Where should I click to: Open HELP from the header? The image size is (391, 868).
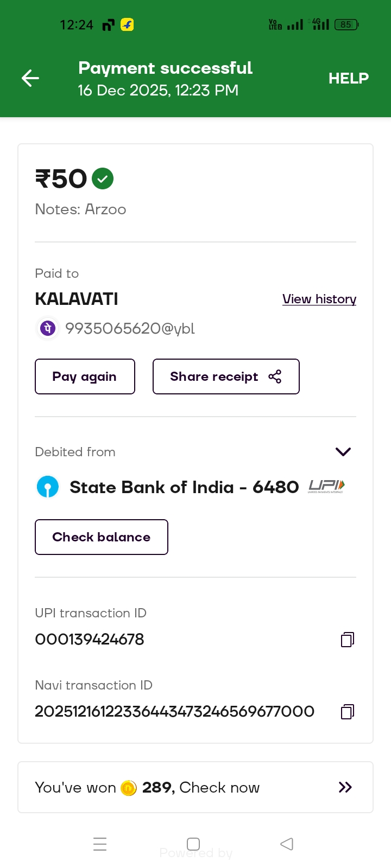pos(348,79)
